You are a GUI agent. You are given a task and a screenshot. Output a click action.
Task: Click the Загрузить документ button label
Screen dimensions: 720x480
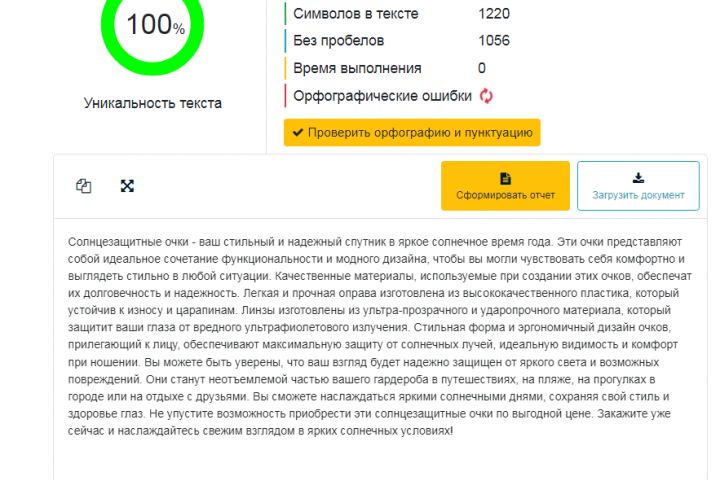638,195
